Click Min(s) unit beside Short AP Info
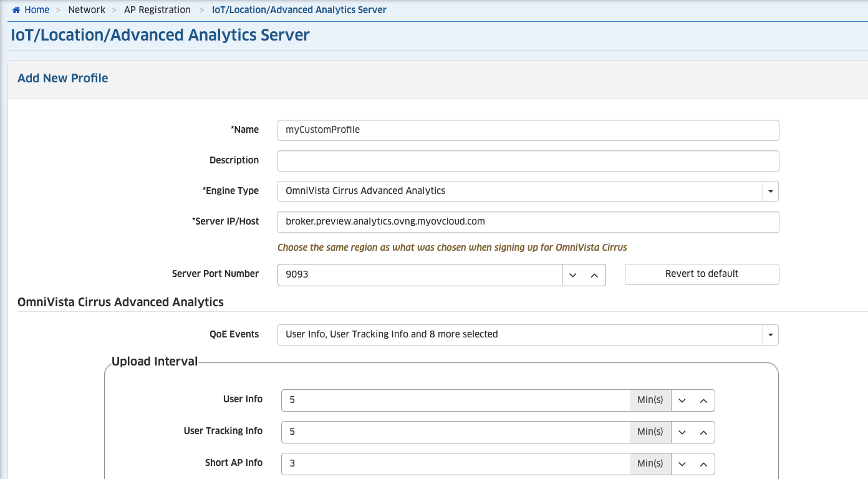This screenshot has width=868, height=479. pos(650,464)
